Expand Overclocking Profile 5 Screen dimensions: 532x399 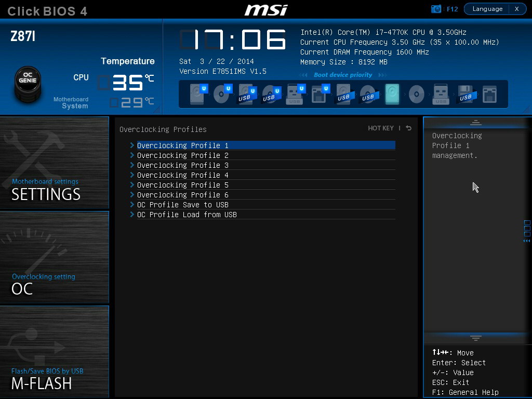click(x=266, y=184)
